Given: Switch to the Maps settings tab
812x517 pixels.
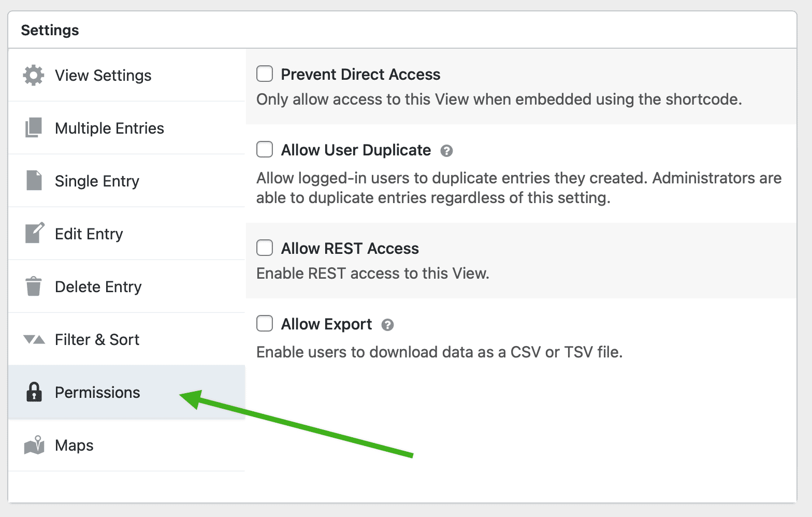Looking at the screenshot, I should pos(74,445).
